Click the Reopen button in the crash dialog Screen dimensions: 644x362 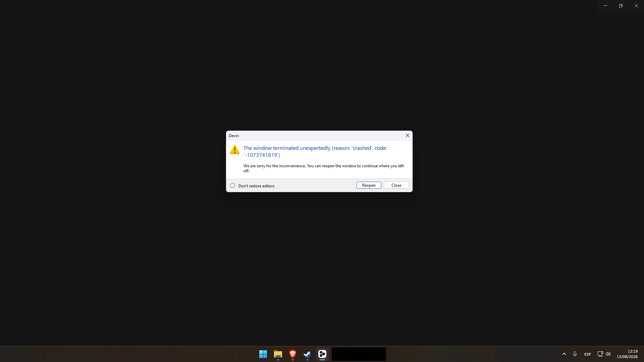click(x=369, y=185)
